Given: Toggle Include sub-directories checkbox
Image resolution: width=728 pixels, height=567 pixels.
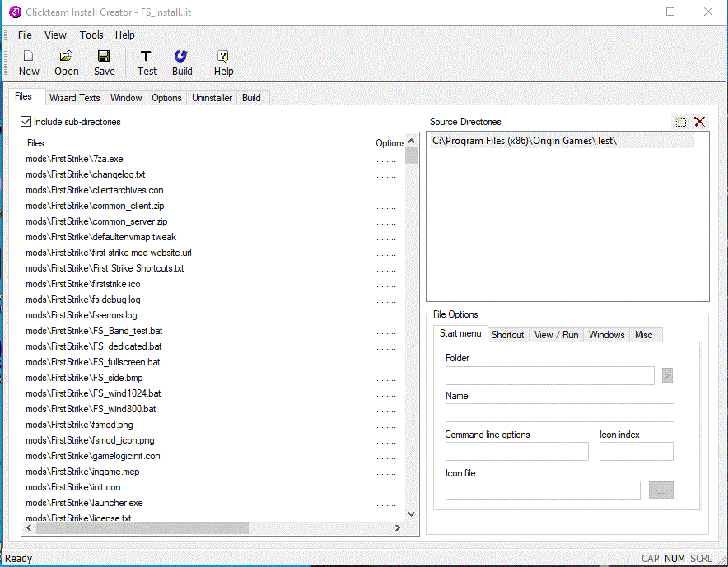Looking at the screenshot, I should coord(26,122).
